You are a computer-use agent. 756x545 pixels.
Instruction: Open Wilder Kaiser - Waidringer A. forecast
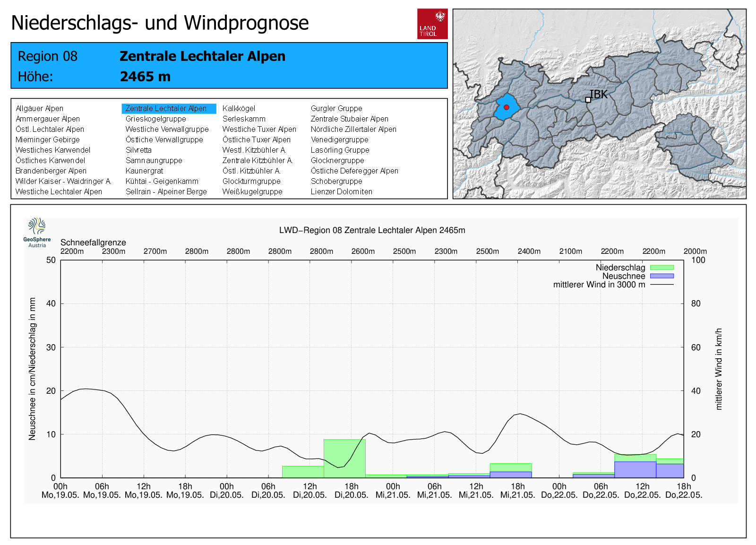[63, 182]
